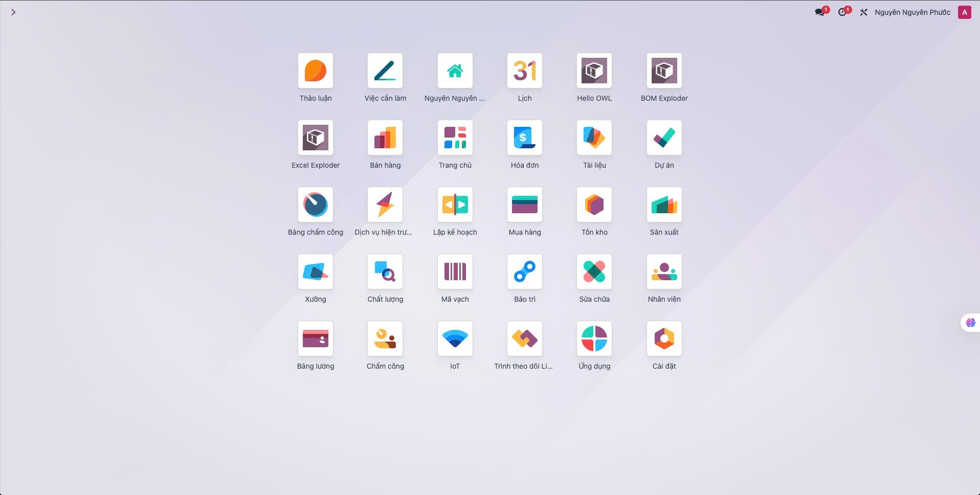Open the Cài đặt settings app
Screen dimensions: 980x495
coord(664,339)
